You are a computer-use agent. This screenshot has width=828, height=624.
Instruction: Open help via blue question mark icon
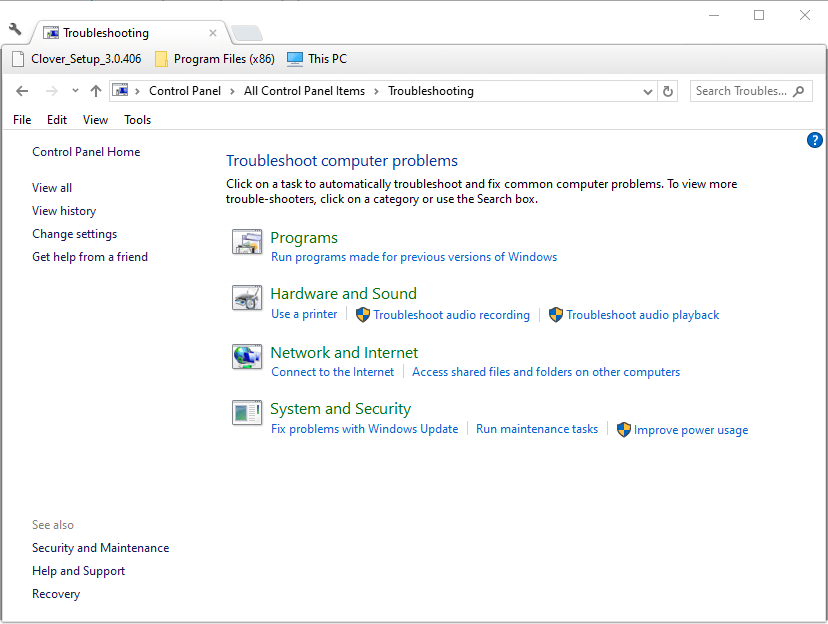(x=814, y=140)
